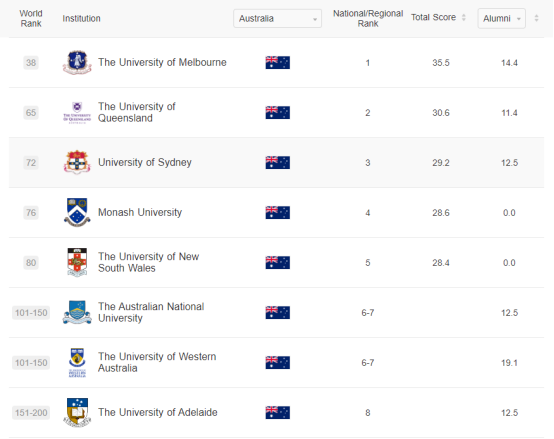Click the Total Score column header

[x=433, y=17]
